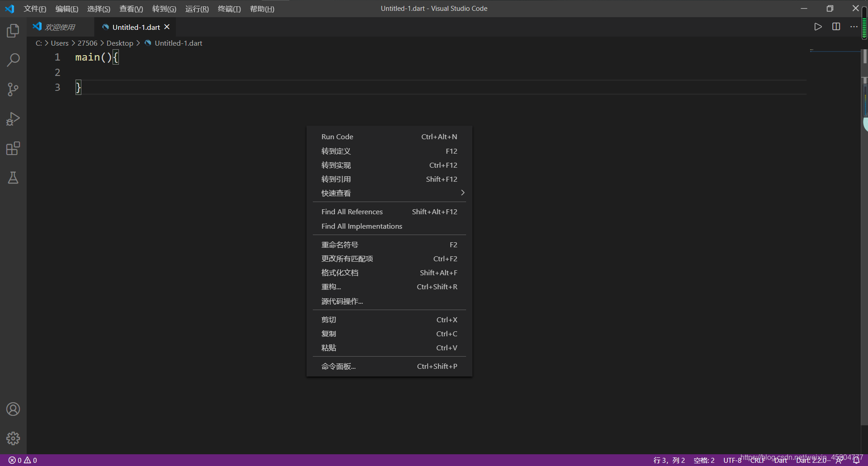Screen dimensions: 868x466
Task: Open the notifications bell in status bar
Action: [x=856, y=460]
